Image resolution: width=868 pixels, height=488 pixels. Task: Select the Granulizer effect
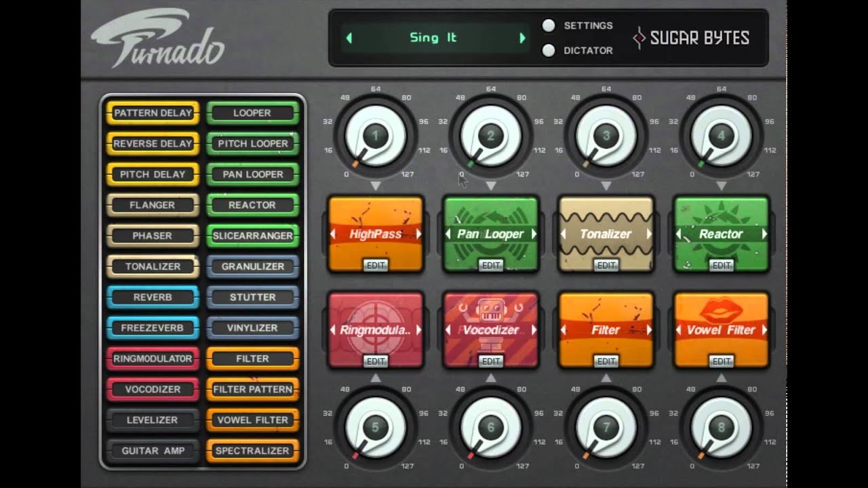coord(252,266)
